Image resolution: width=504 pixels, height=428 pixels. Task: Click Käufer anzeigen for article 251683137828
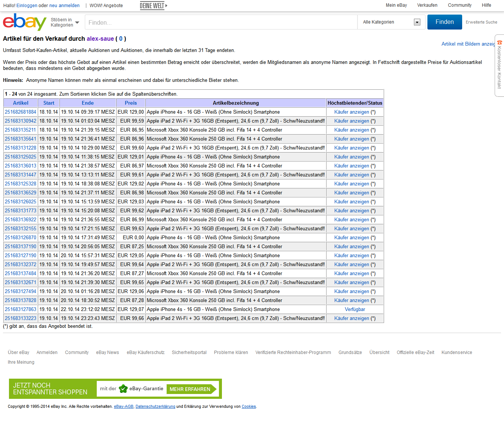(352, 301)
